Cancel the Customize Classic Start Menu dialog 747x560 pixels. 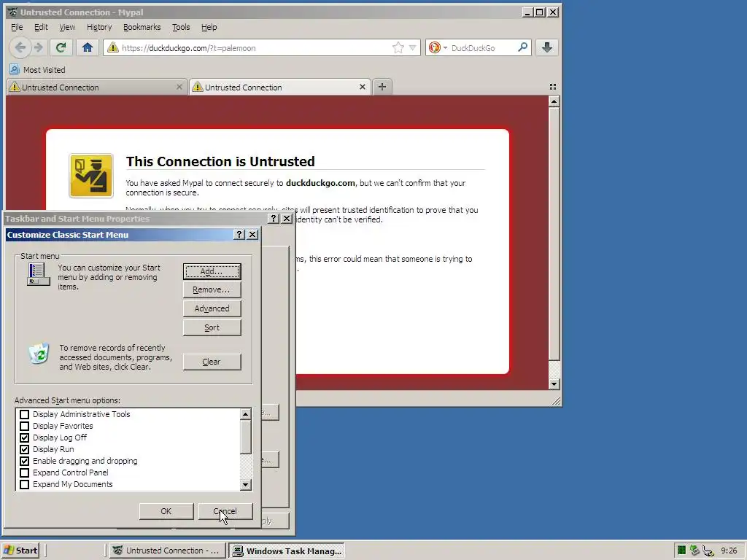pyautogui.click(x=225, y=511)
